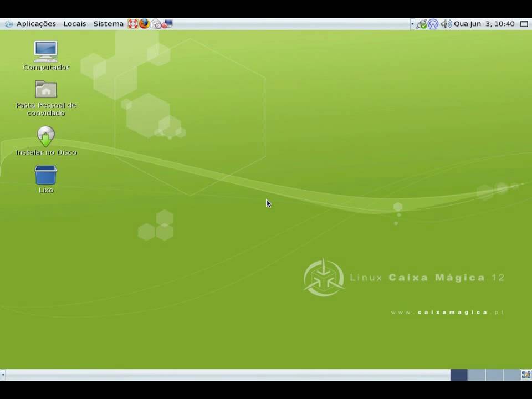Open Pasta Pessoal de convidado folder
This screenshot has width=532, height=399.
click(46, 99)
